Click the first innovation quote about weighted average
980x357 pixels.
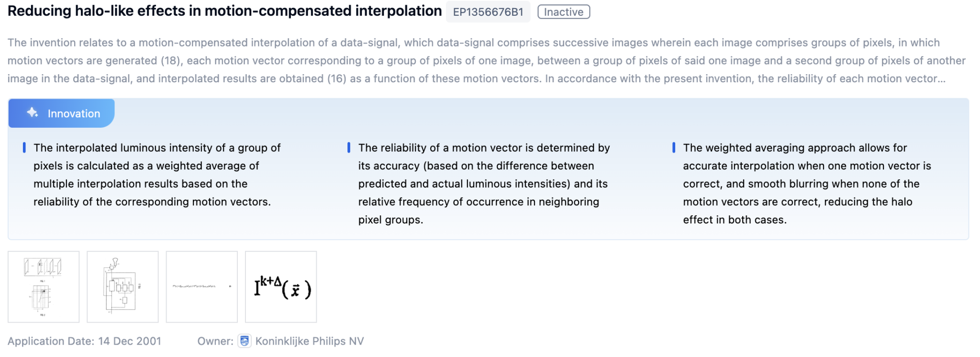tap(157, 175)
